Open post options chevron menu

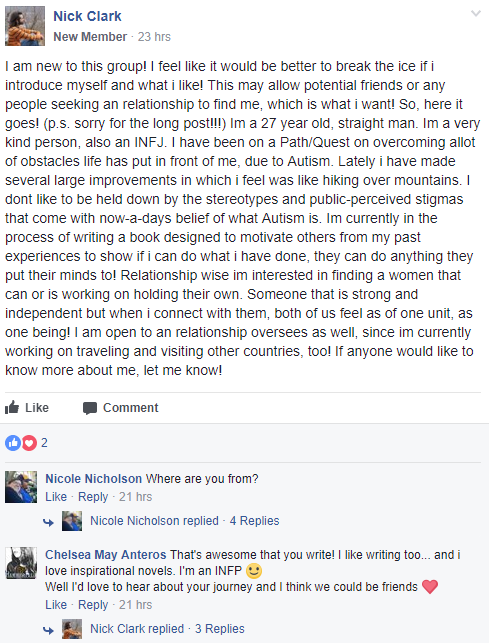coord(475,14)
